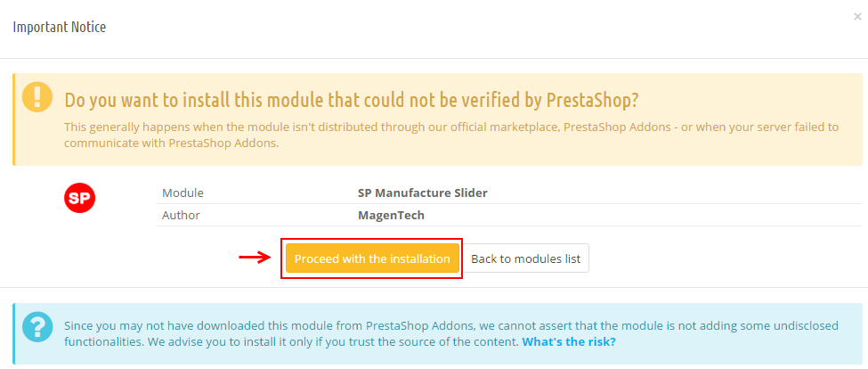
Task: Click the heading asking to install unverified module
Action: coord(352,100)
